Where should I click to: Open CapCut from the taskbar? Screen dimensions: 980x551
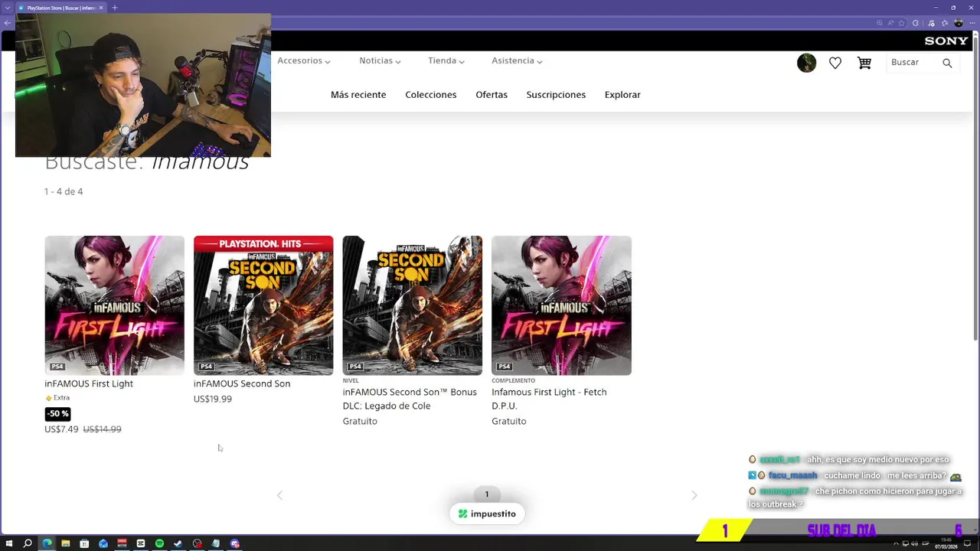point(141,543)
